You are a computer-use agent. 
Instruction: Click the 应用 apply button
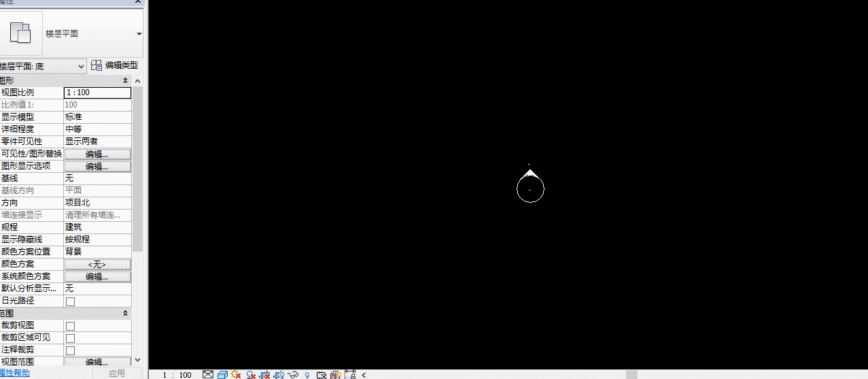117,373
